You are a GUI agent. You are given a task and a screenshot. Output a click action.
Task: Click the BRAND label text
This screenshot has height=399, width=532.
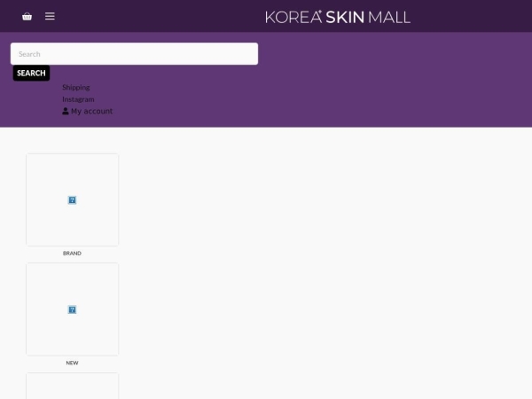[72, 253]
